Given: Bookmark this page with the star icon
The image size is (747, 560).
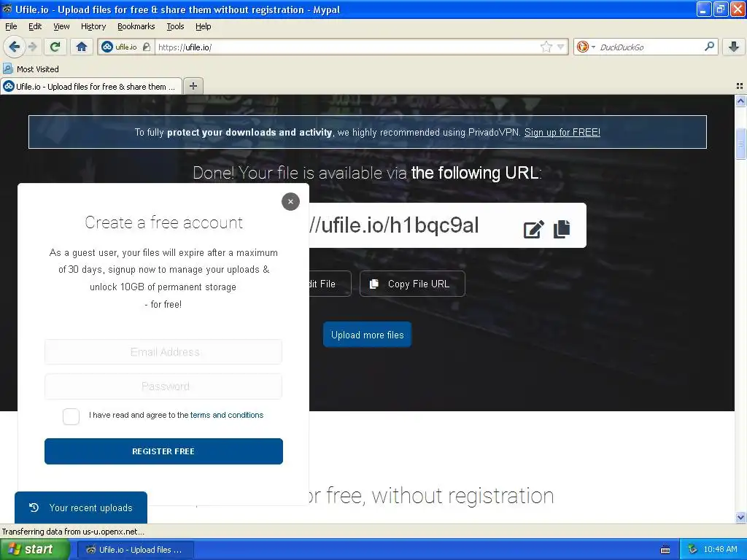Looking at the screenshot, I should pos(546,47).
